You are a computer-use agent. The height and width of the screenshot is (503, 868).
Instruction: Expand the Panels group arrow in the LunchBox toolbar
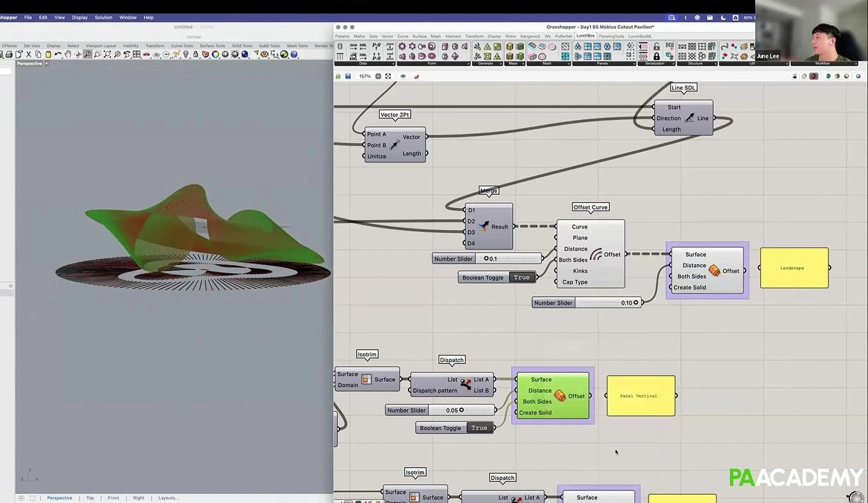(x=635, y=63)
